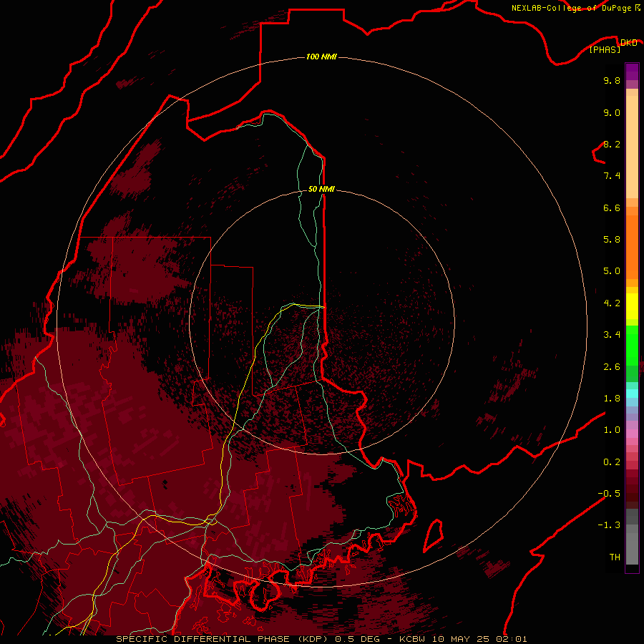Click the 1.8 scale value
This screenshot has height=644, width=644.
pyautogui.click(x=612, y=399)
